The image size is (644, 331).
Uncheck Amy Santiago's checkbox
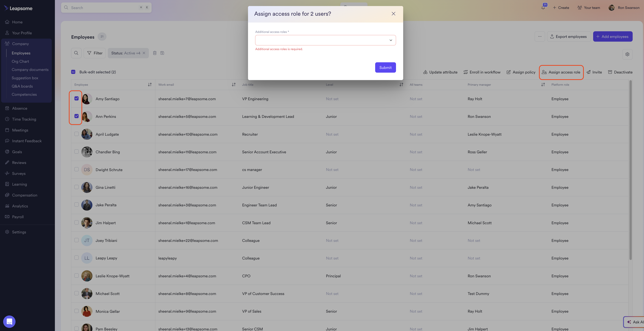[x=76, y=98]
